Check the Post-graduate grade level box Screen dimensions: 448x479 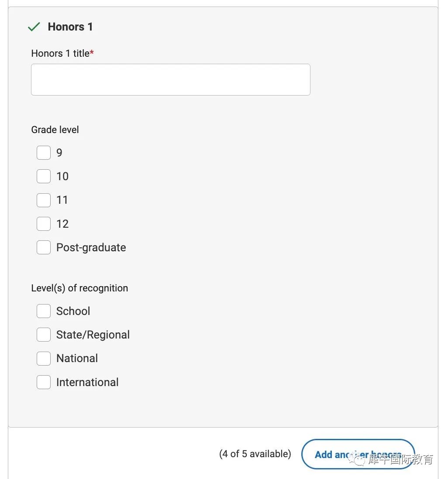pos(44,247)
